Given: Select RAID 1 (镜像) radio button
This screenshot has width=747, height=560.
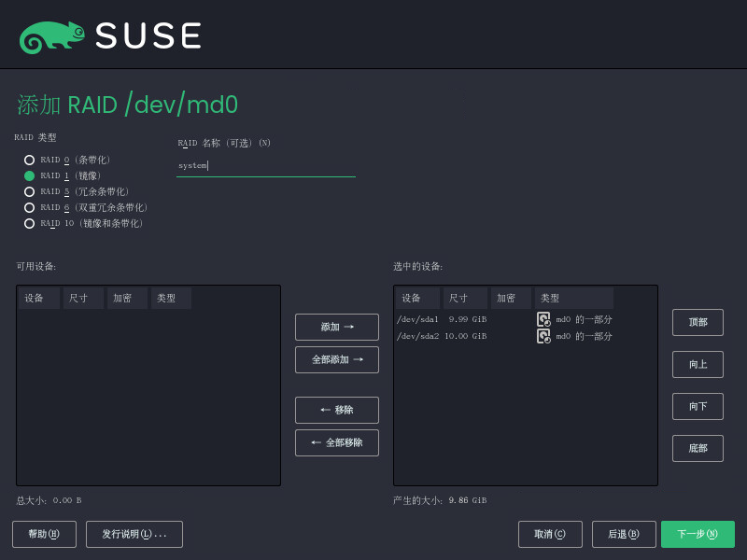Looking at the screenshot, I should (30, 175).
